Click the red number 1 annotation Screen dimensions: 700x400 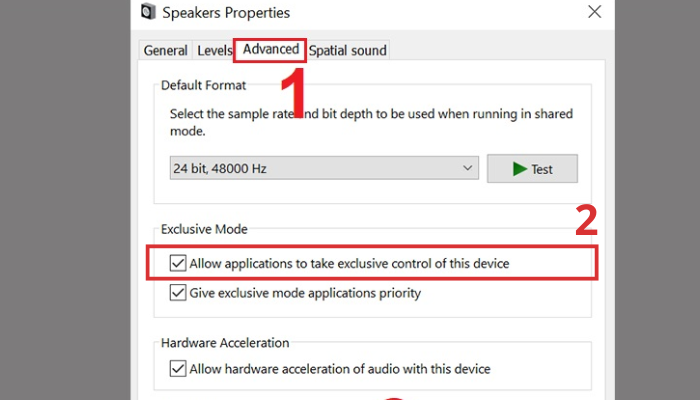(291, 92)
